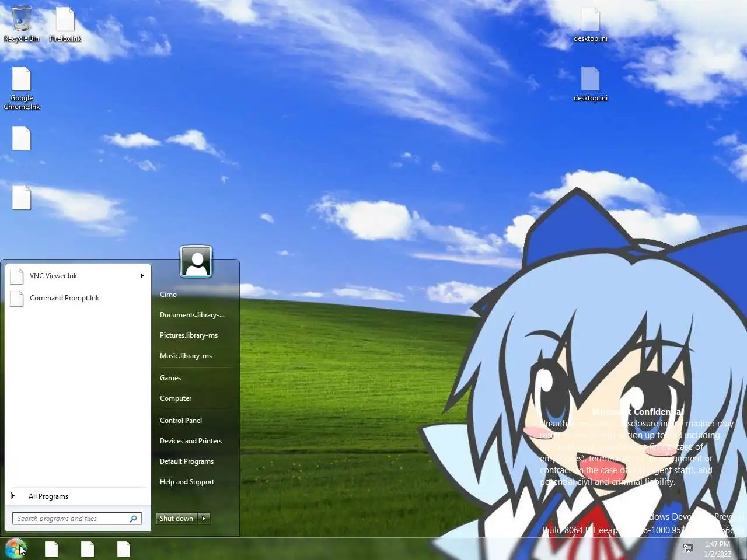Open the arrow menu next to Shut down
This screenshot has width=747, height=560.
click(x=204, y=518)
